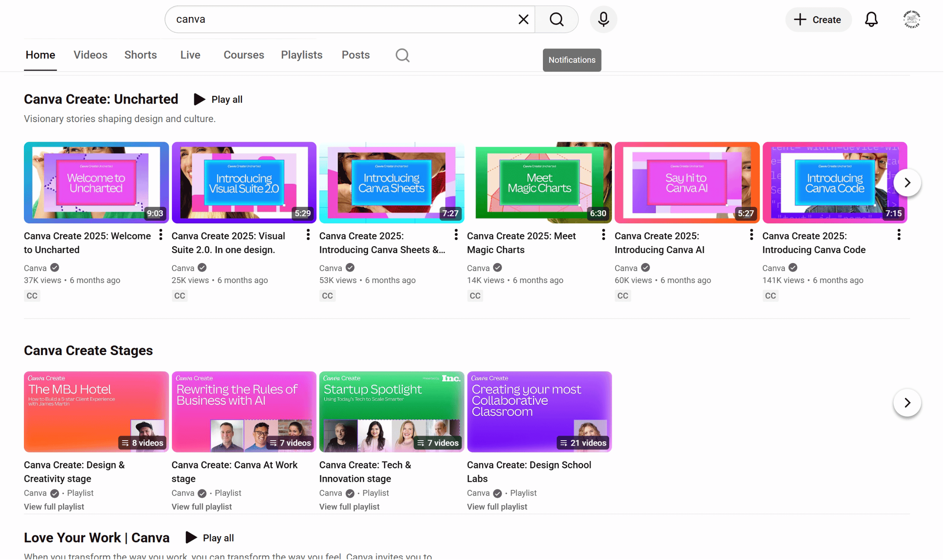This screenshot has width=944, height=560.
Task: Open options menu for Introducing Canva AI video
Action: tap(751, 235)
